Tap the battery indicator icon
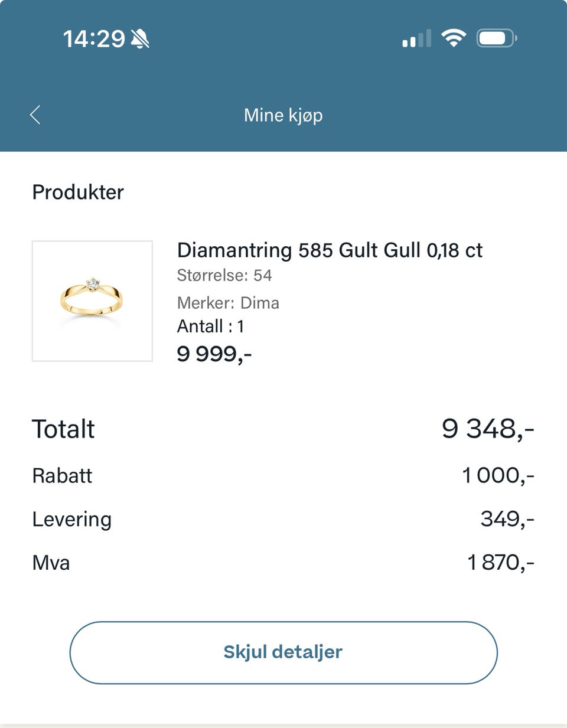Screen dimensions: 567x728 pos(496,39)
